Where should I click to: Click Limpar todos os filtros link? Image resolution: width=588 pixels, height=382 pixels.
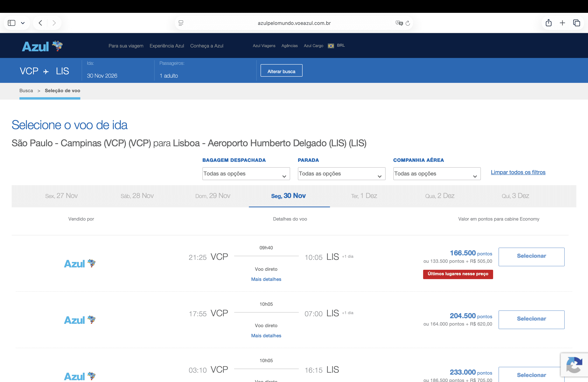pyautogui.click(x=518, y=172)
